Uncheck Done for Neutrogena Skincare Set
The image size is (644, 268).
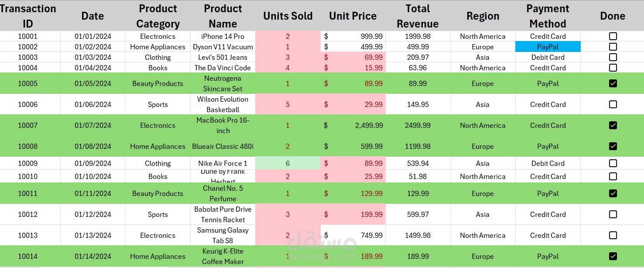613,83
